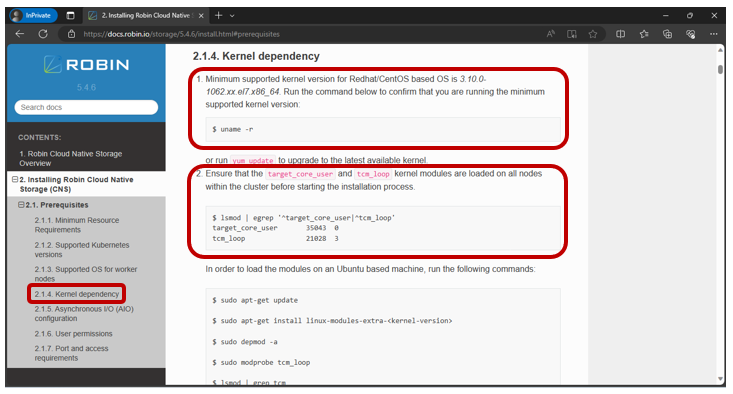733x394 pixels.
Task: Enter Immersive Reader mode
Action: point(571,34)
